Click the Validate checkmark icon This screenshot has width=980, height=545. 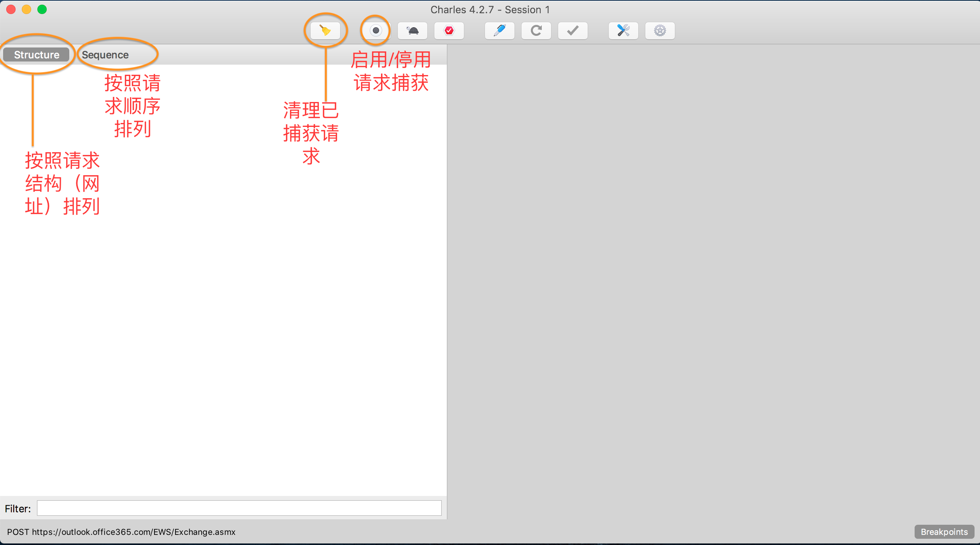pyautogui.click(x=573, y=30)
